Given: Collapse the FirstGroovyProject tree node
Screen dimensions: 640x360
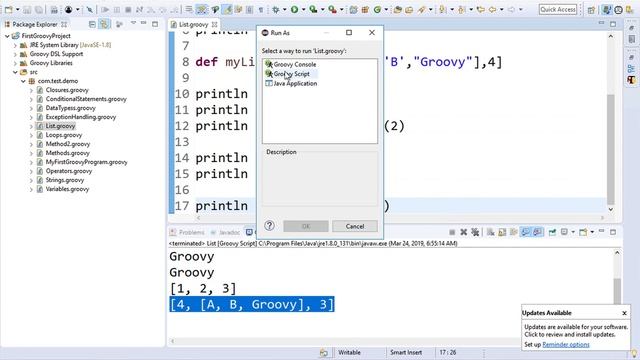Looking at the screenshot, I should [x=7, y=36].
